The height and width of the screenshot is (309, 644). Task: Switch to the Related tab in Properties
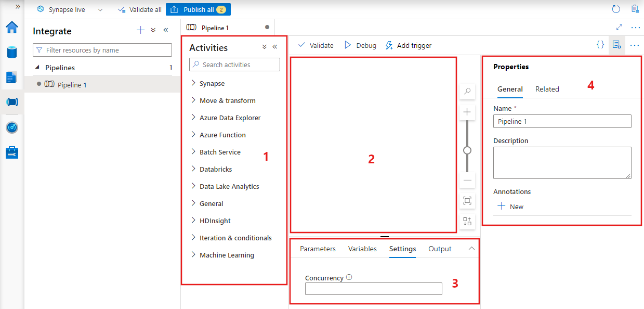[547, 89]
